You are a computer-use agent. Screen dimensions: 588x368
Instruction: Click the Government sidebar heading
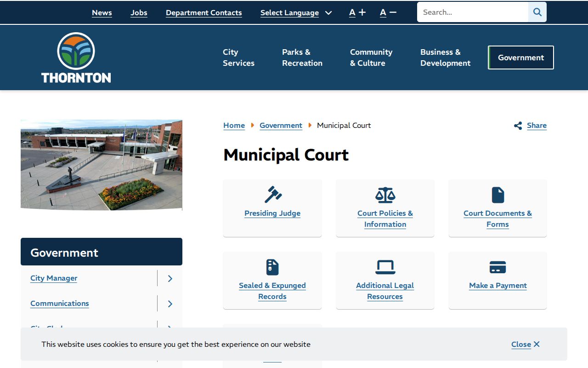(102, 252)
